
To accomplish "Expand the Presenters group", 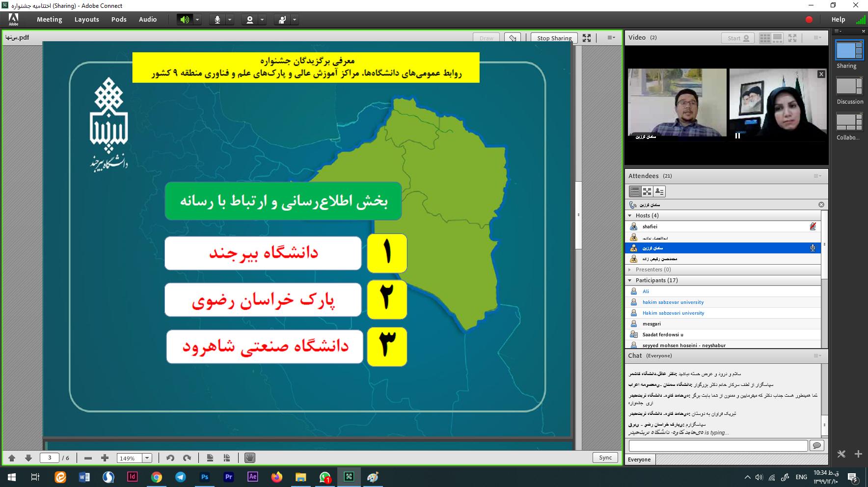I will click(x=630, y=270).
